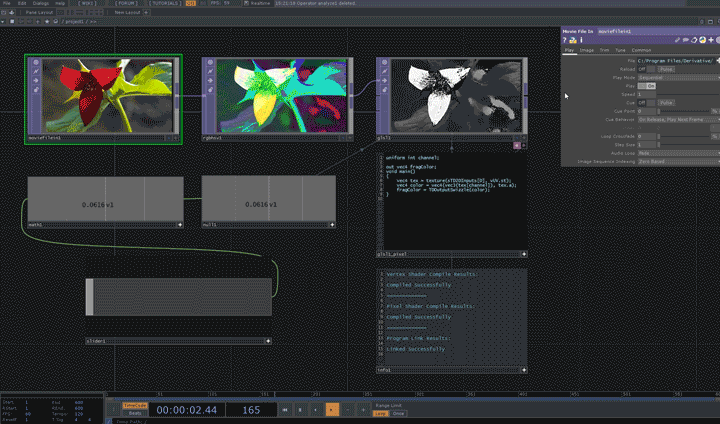Image resolution: width=720 pixels, height=424 pixels.
Task: Click the Cue Pulse button
Action: (x=666, y=103)
